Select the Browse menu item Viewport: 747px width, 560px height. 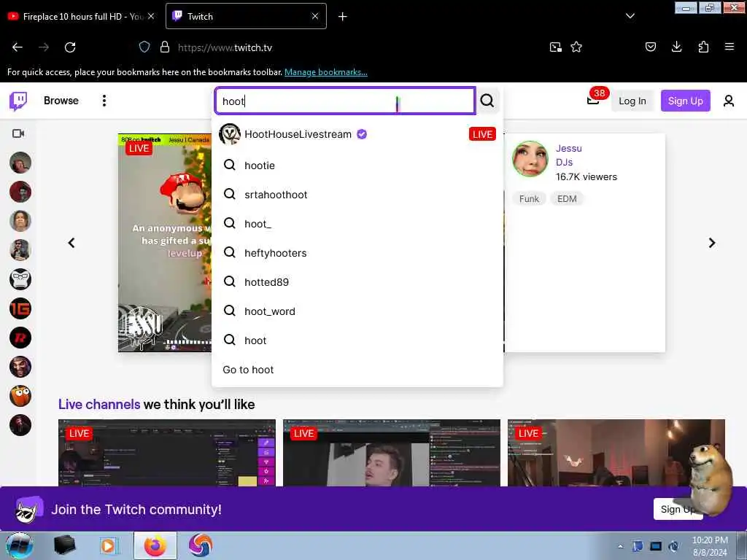[61, 101]
